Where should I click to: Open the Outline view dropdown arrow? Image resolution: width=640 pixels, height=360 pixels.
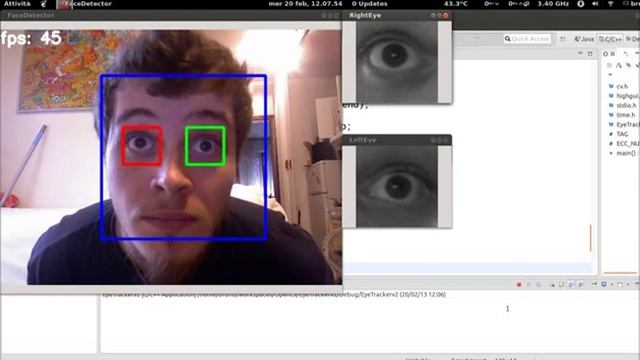[610, 74]
